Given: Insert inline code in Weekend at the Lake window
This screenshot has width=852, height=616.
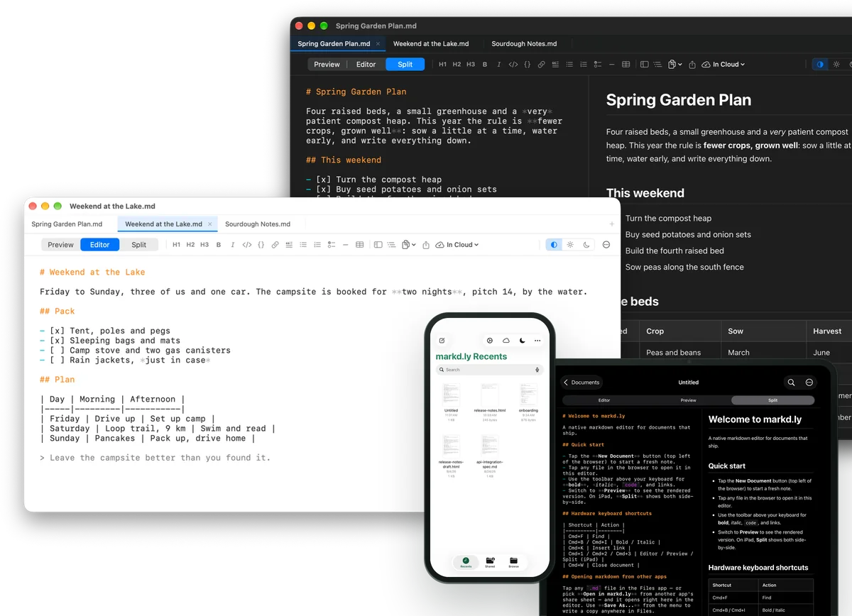Looking at the screenshot, I should click(246, 245).
